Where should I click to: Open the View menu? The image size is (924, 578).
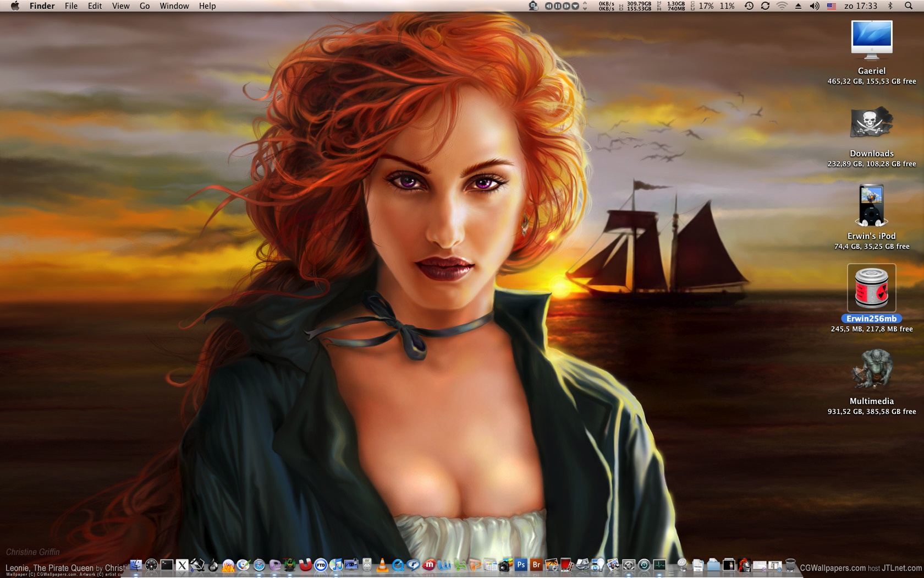tap(121, 6)
